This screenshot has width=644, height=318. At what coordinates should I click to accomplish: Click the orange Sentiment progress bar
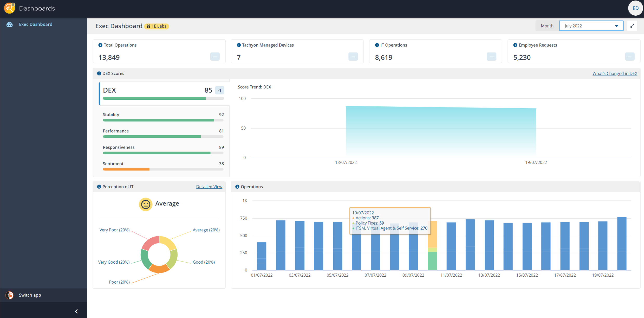point(126,169)
